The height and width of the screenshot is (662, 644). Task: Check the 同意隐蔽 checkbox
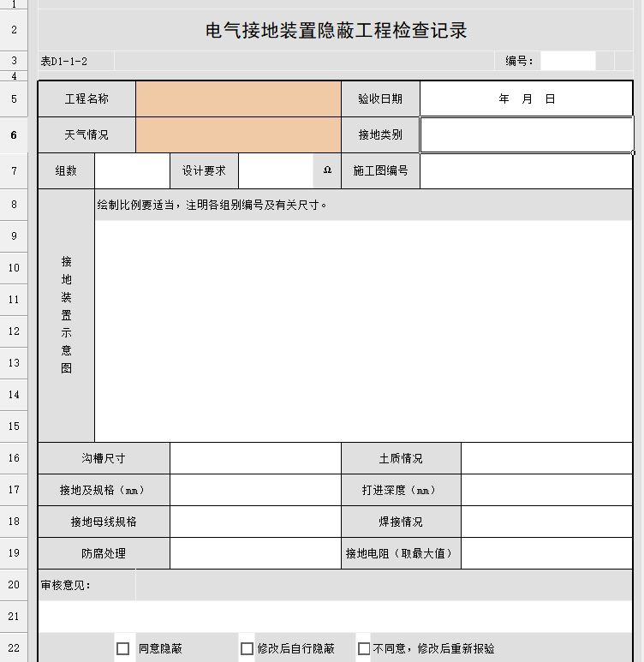click(122, 648)
